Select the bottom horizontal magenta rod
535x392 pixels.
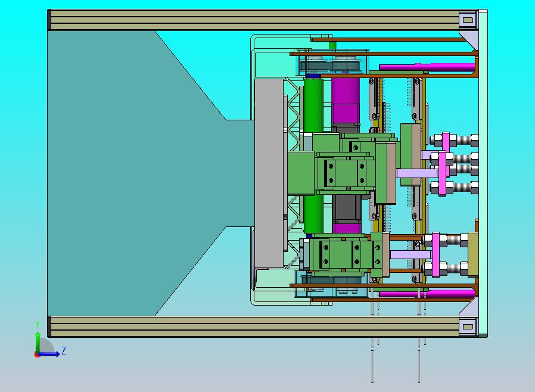pos(427,294)
